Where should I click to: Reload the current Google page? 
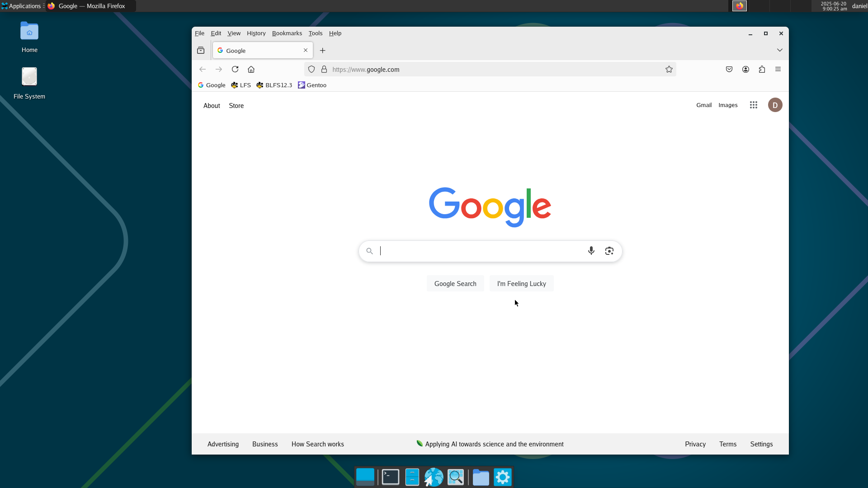tap(235, 69)
